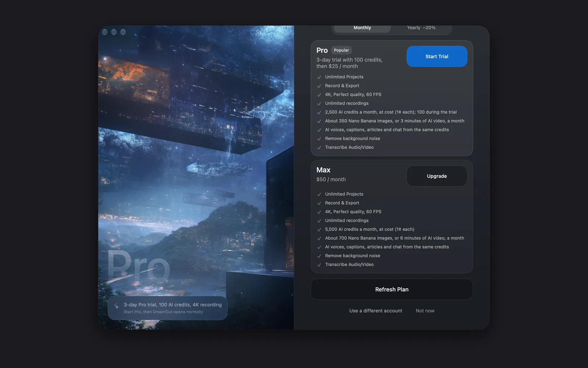This screenshot has height=368, width=588.
Task: Click the 3-day Pro trial banner text
Action: (173, 305)
